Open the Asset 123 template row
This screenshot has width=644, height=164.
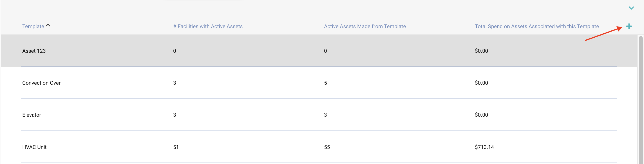coord(34,51)
